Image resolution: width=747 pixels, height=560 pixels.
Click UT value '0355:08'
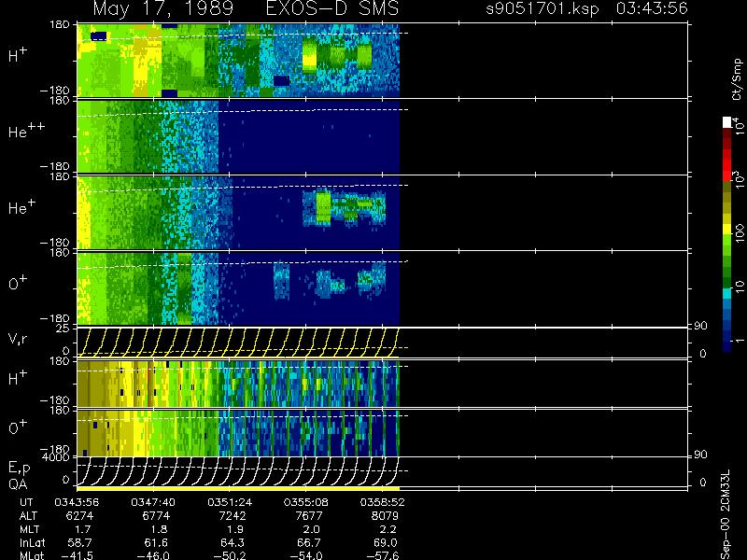[306, 502]
